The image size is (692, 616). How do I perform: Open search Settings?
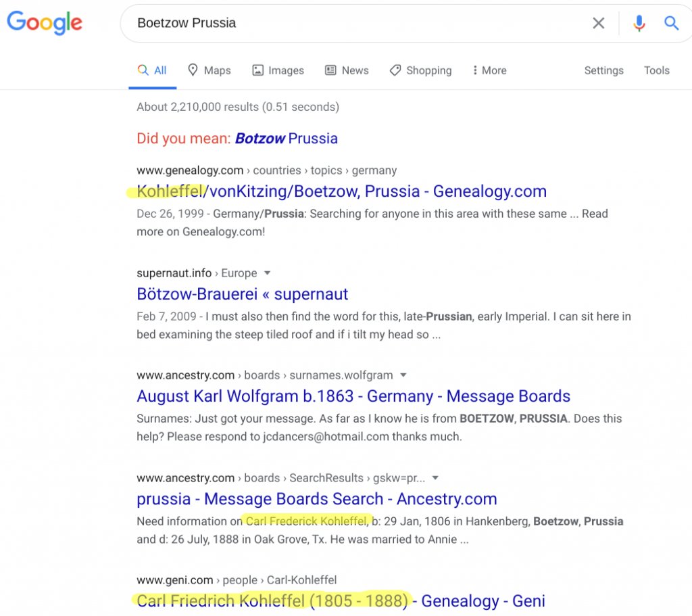click(603, 70)
